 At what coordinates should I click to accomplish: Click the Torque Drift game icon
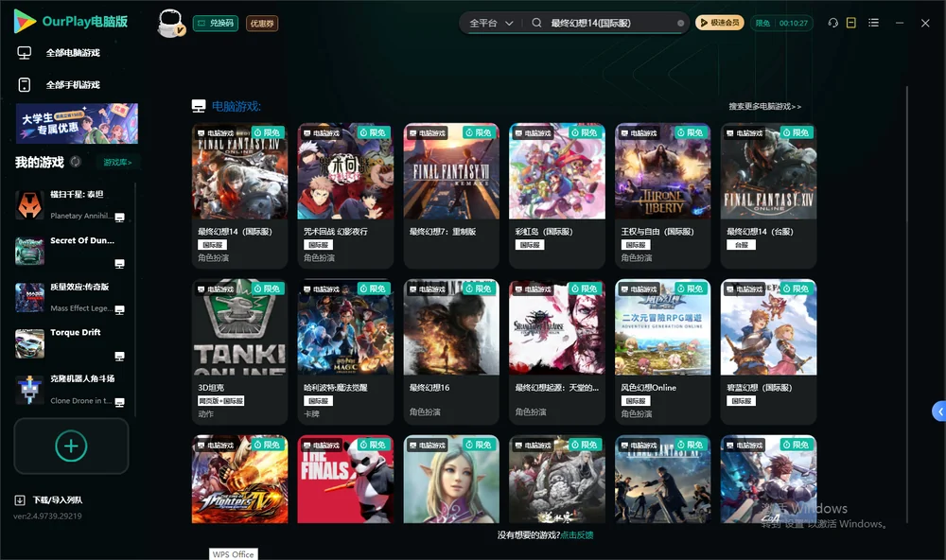pyautogui.click(x=29, y=343)
